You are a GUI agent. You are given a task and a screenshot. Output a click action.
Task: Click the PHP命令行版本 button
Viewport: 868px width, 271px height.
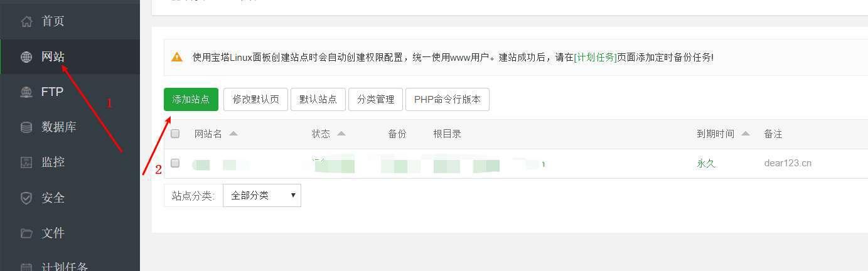tap(447, 99)
